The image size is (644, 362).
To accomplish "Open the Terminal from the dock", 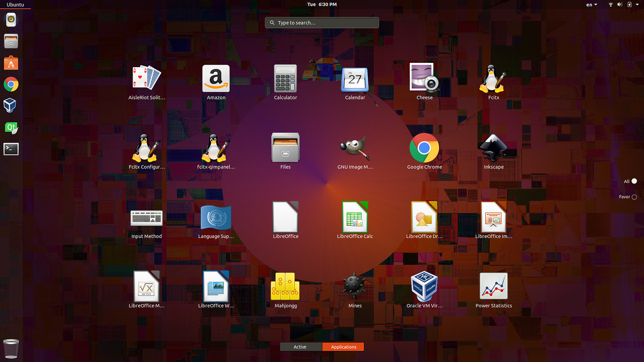I will 11,148.
